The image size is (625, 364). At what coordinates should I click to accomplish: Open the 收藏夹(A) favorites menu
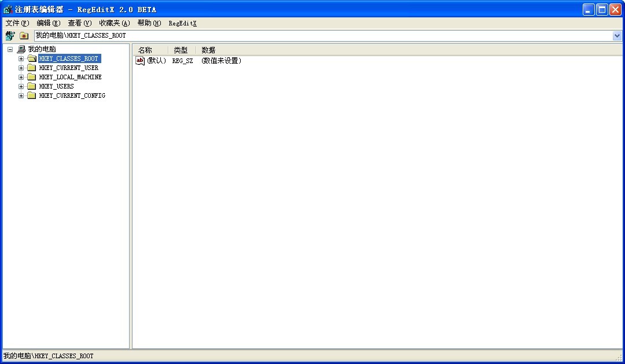click(114, 23)
